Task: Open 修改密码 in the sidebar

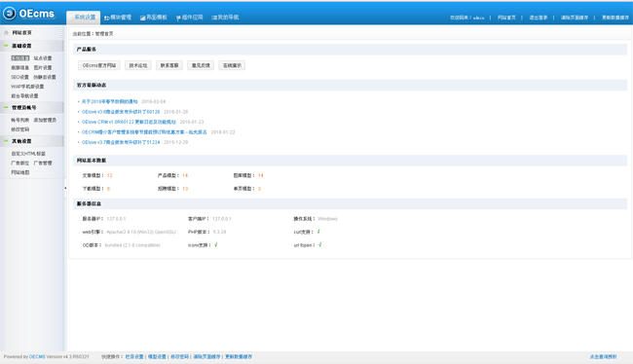Action: (x=19, y=129)
